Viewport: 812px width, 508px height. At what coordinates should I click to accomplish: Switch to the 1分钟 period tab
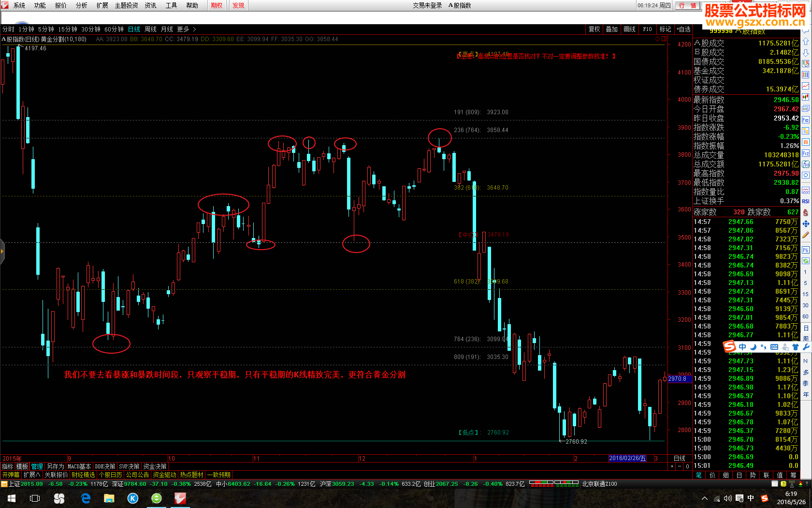(x=27, y=29)
